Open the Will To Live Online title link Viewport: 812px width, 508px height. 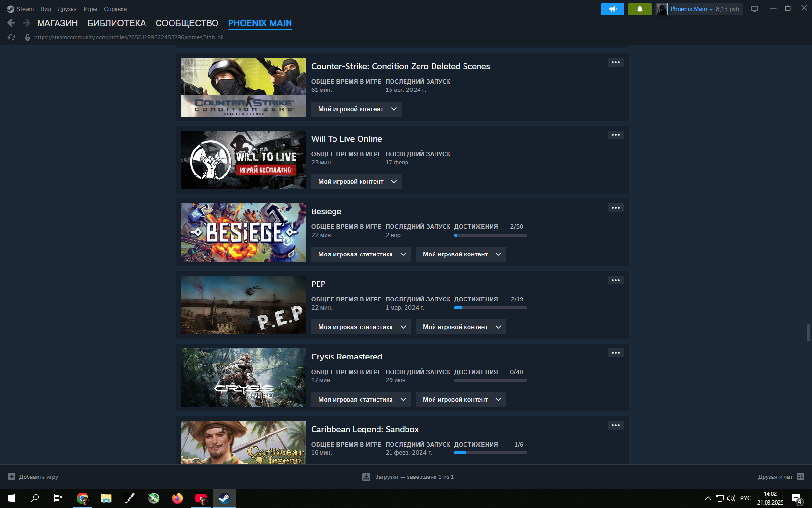pos(347,139)
